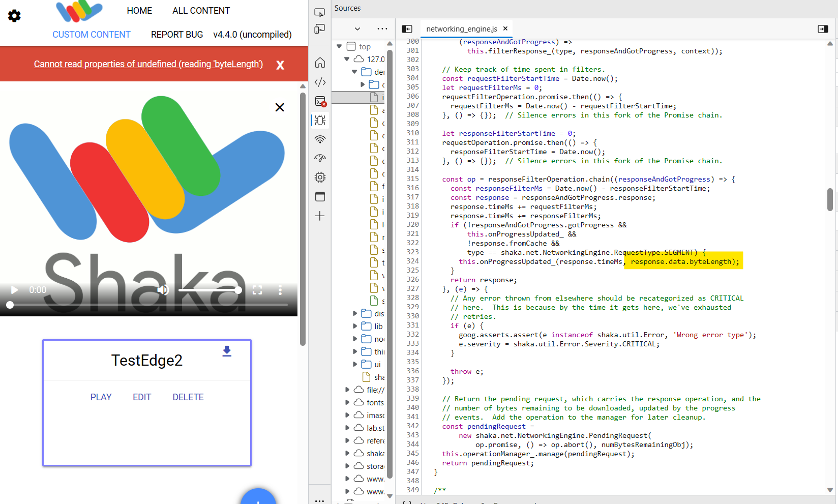Click DELETE on the TestEdge2 card
The height and width of the screenshot is (504, 838).
tap(188, 397)
